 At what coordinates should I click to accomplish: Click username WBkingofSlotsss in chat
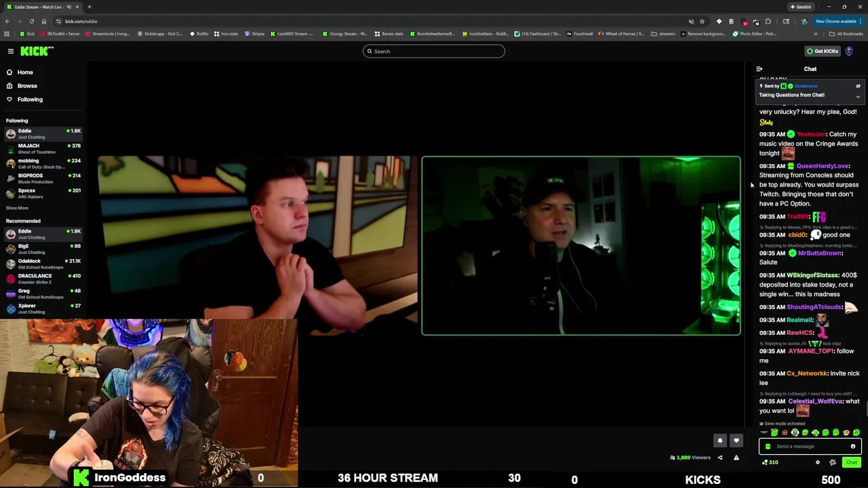812,275
